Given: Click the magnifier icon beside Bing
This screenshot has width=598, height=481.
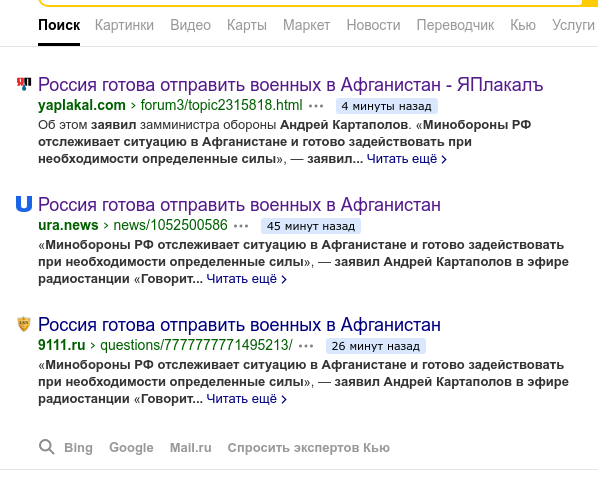Looking at the screenshot, I should [x=47, y=447].
